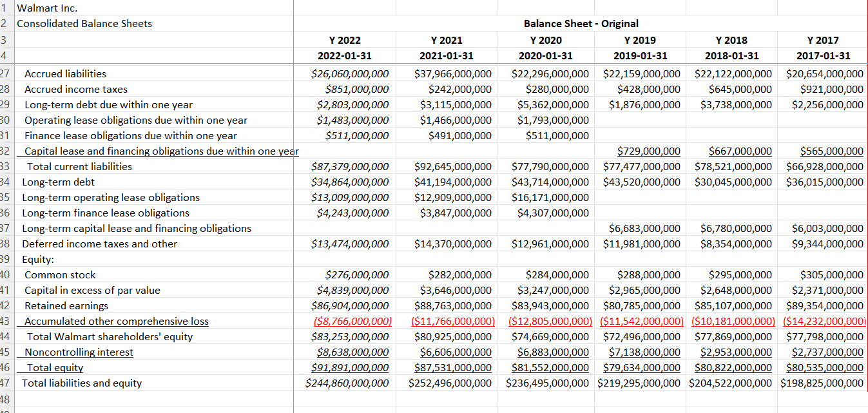Select the "Balance Sheet - Original" title cell
The height and width of the screenshot is (413, 868).
point(581,23)
